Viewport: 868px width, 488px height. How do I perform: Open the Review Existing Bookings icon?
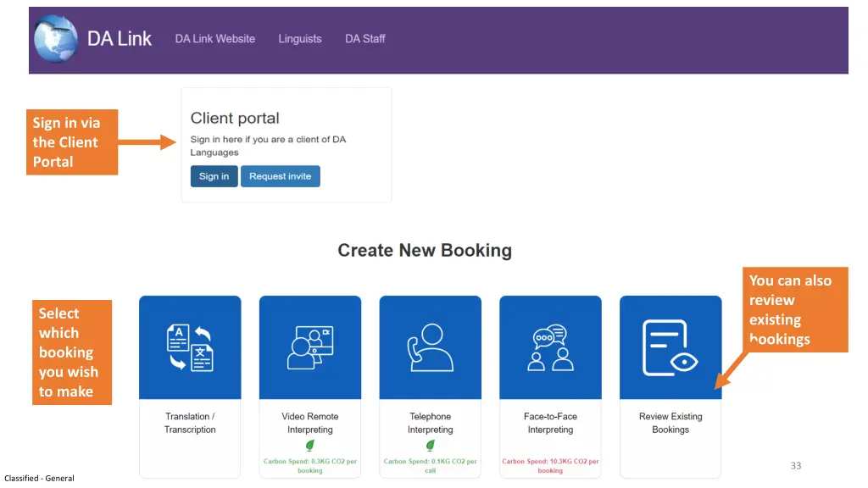click(x=670, y=347)
